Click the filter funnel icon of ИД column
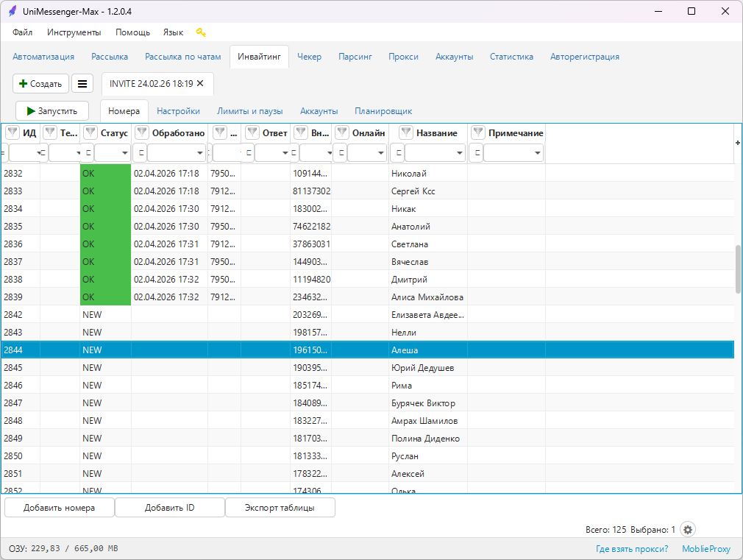This screenshot has height=560, width=743. (13, 132)
